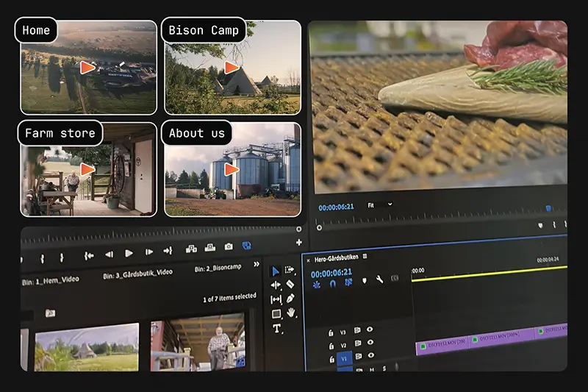The height and width of the screenshot is (392, 588).
Task: Hide the V1 track output eye
Action: coord(371,355)
